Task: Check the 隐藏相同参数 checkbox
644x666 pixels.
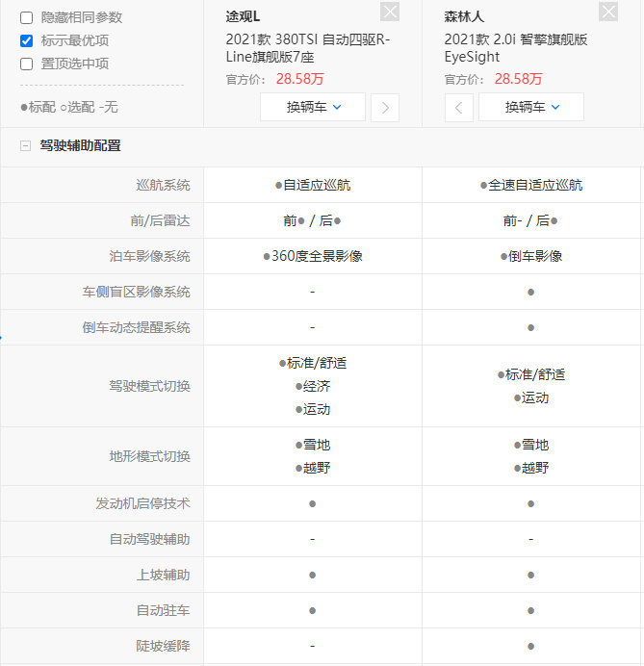Action: coord(26,18)
